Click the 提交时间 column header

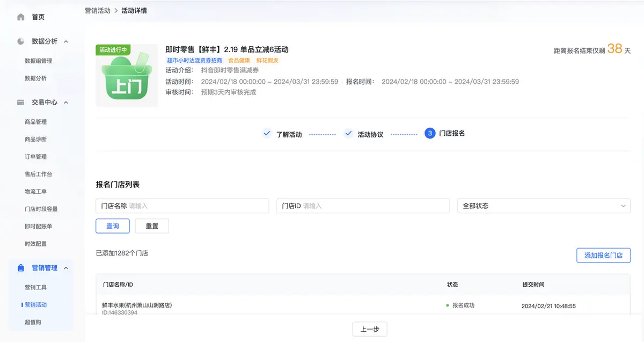[x=533, y=285]
